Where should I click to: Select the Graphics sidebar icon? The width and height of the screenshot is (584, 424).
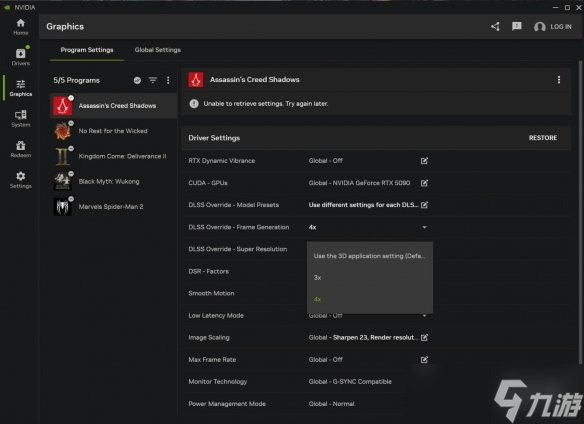[20, 88]
